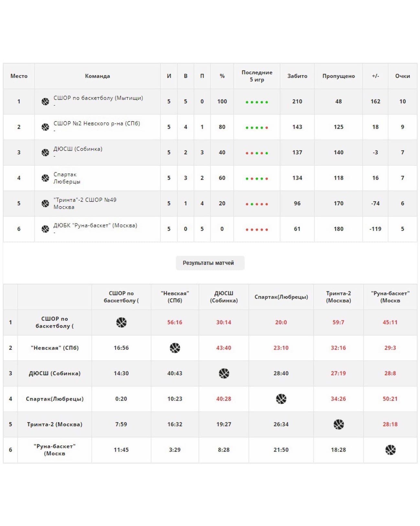Select the Очки column header
Image resolution: width=420 pixels, height=526 pixels.
pyautogui.click(x=403, y=76)
